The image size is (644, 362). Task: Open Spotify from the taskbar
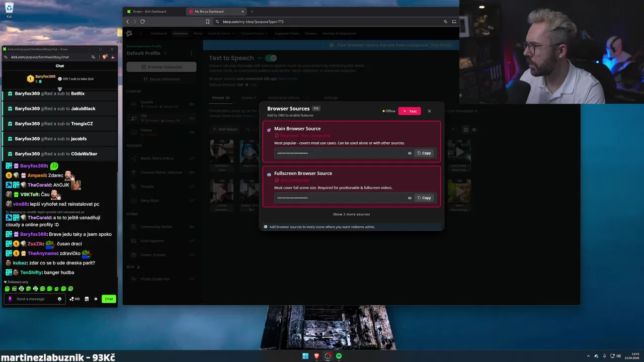click(339, 356)
